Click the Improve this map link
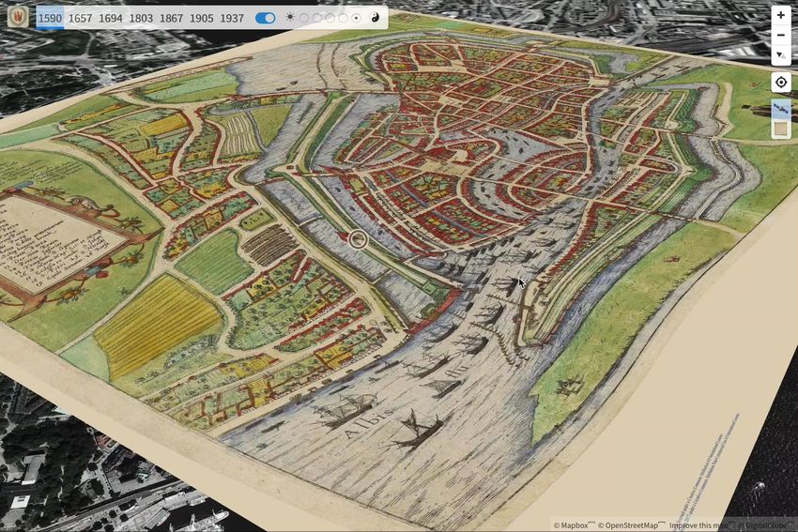The width and height of the screenshot is (798, 532). (x=698, y=525)
